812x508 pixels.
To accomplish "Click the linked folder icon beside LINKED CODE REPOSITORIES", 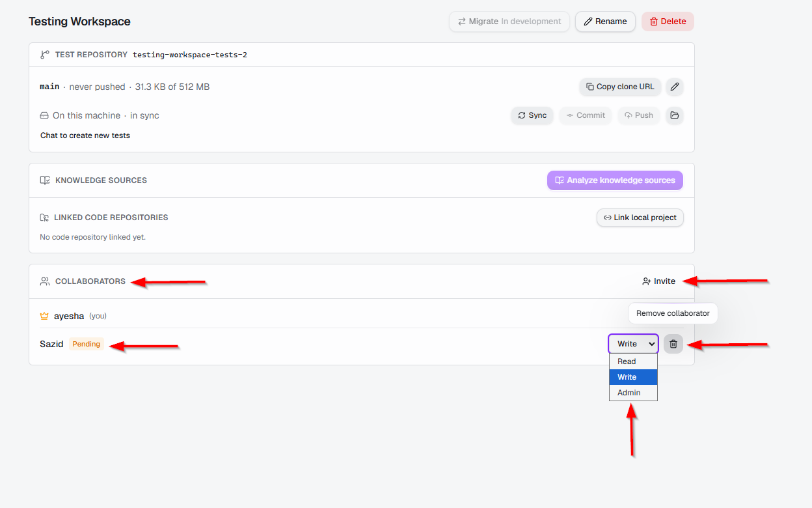I will click(44, 218).
